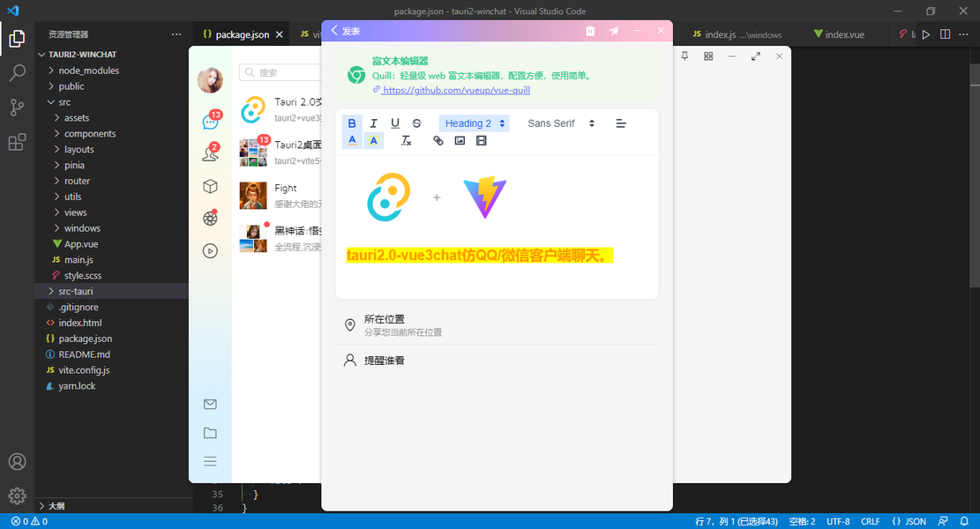Open the text alignment picker
980x529 pixels.
tap(621, 123)
